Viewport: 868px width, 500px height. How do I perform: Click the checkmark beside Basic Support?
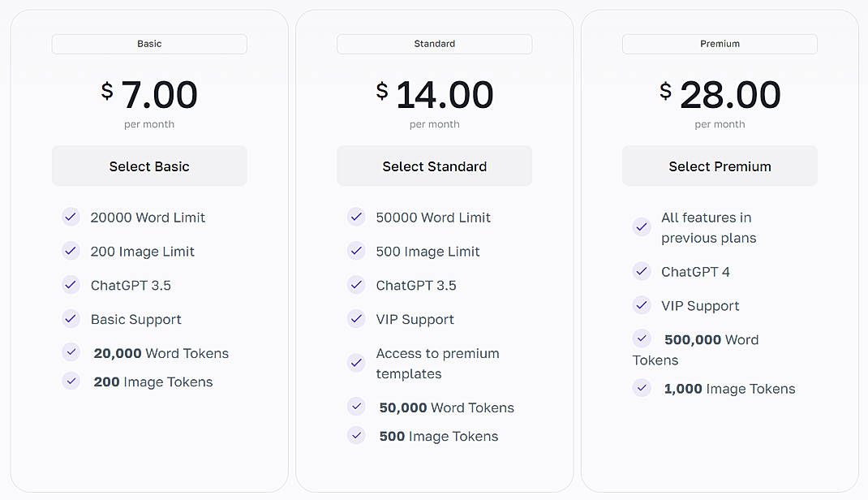71,319
